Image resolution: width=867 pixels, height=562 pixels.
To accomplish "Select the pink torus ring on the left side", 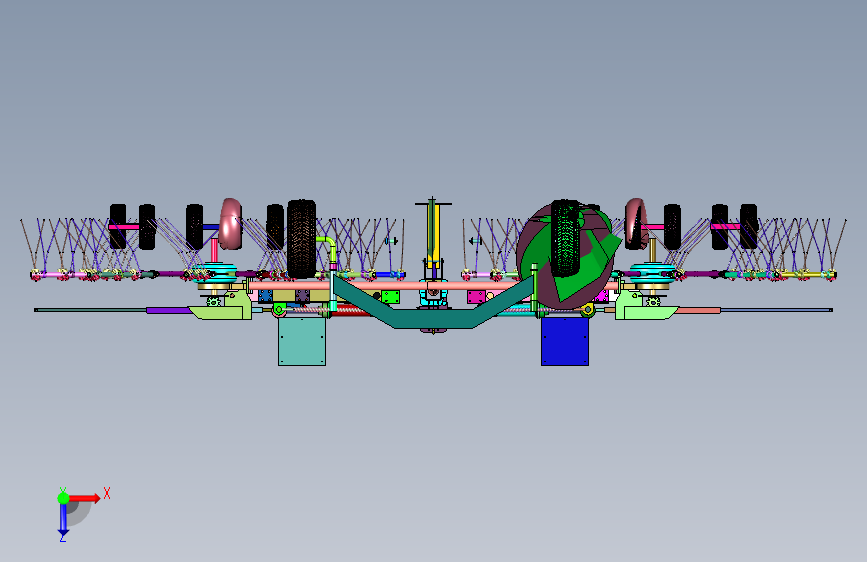I will tap(231, 224).
